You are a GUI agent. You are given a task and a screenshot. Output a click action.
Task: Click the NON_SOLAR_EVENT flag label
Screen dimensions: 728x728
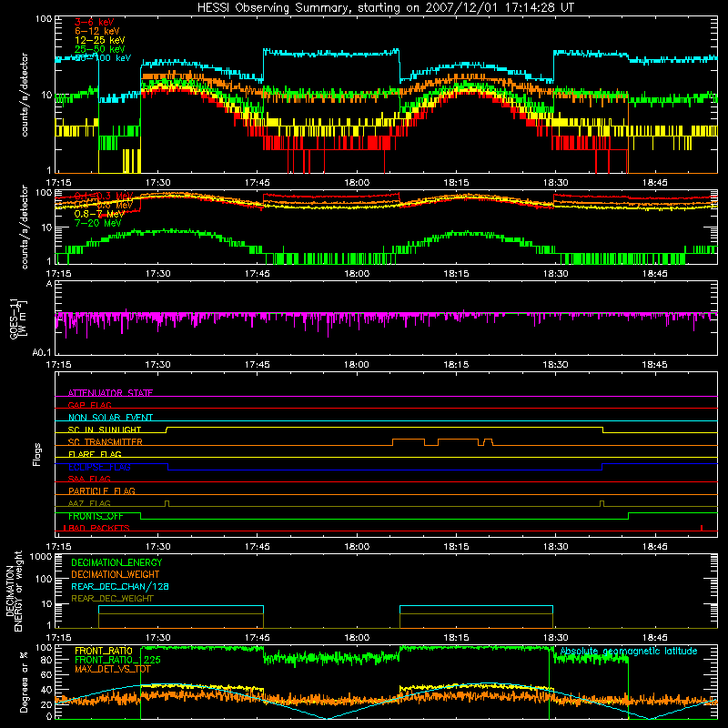coord(110,418)
